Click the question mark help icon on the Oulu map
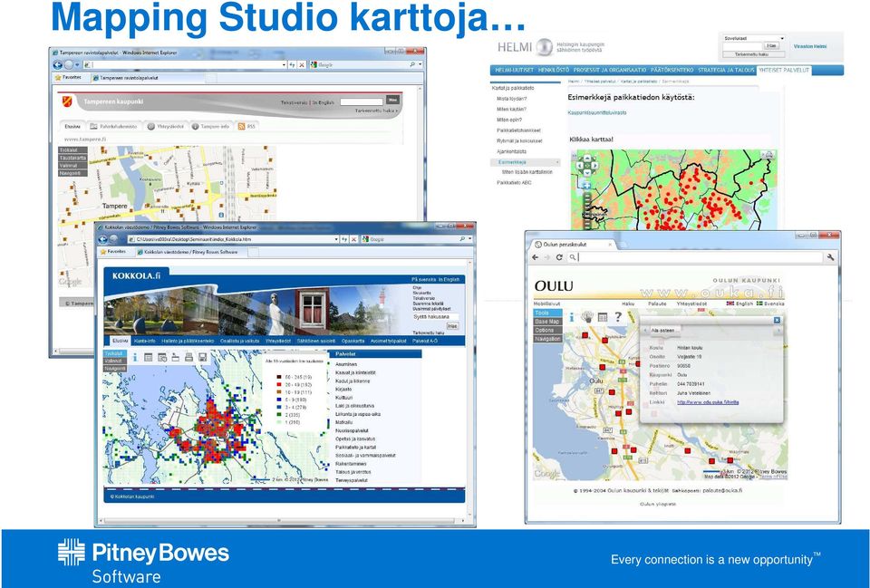Viewport: 870px width, 588px height. (x=618, y=317)
